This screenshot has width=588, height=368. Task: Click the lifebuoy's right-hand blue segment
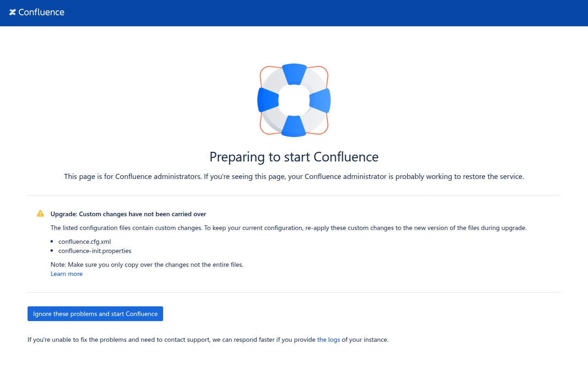coord(321,100)
